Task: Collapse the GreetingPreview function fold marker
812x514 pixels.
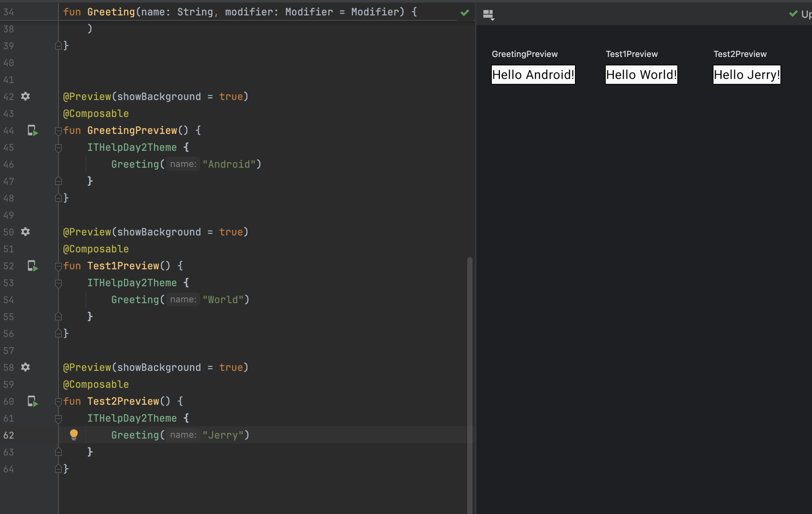Action: coord(58,131)
